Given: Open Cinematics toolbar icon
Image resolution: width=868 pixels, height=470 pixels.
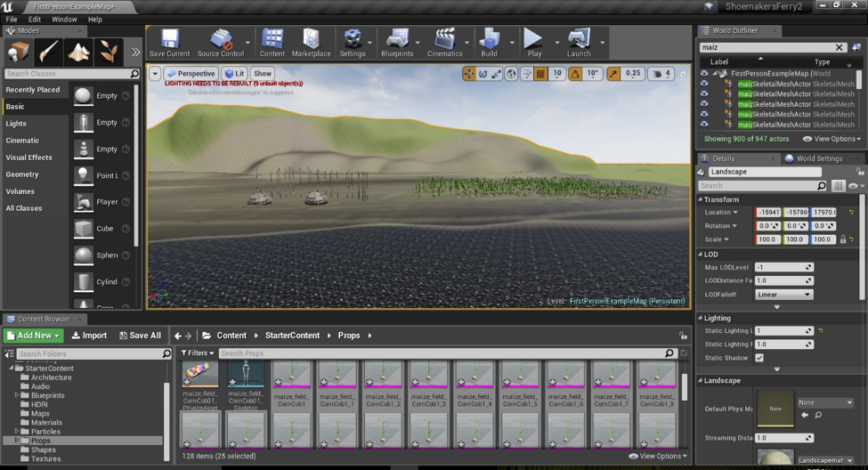Looking at the screenshot, I should point(444,43).
